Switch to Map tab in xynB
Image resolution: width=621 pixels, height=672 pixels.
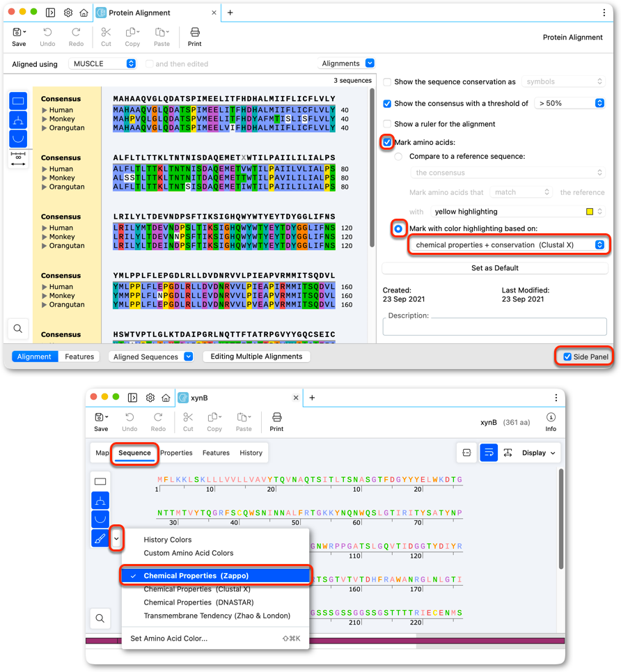(102, 453)
